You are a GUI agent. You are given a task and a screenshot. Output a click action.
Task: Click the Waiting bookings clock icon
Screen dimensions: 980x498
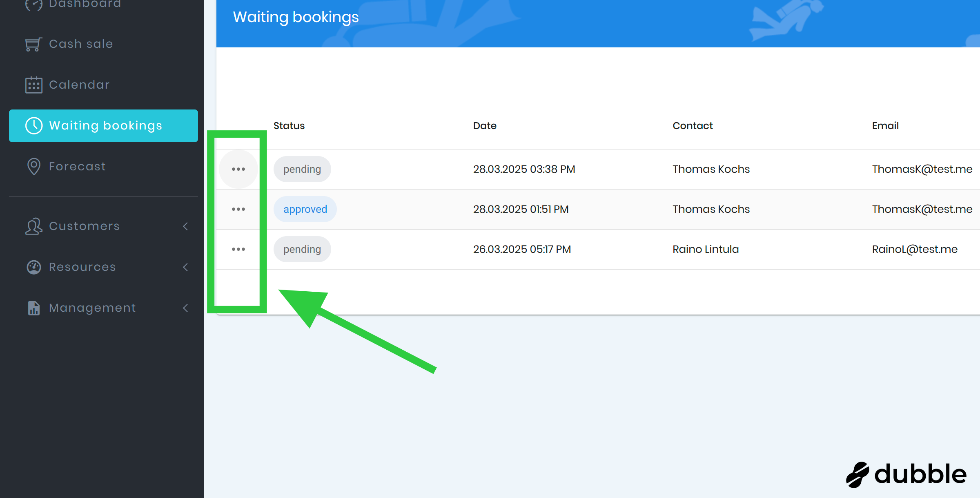click(33, 126)
